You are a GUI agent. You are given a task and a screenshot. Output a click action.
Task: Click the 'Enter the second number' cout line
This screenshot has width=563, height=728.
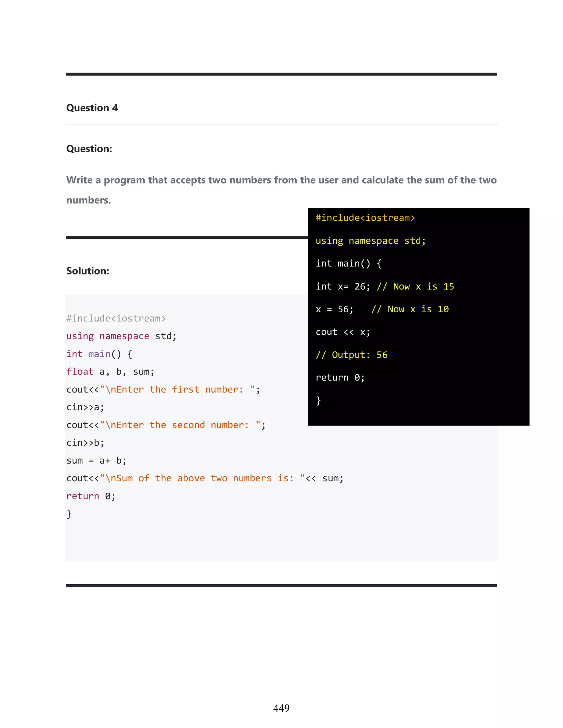166,425
